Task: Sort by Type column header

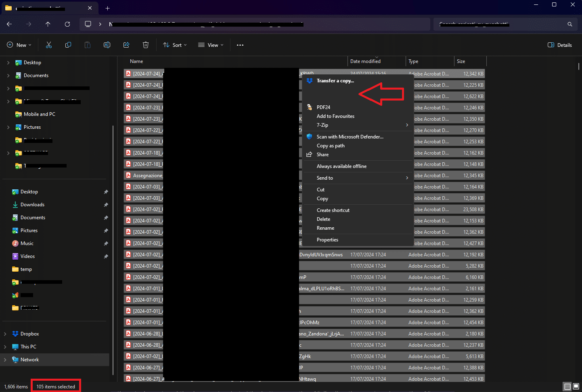Action: [413, 61]
